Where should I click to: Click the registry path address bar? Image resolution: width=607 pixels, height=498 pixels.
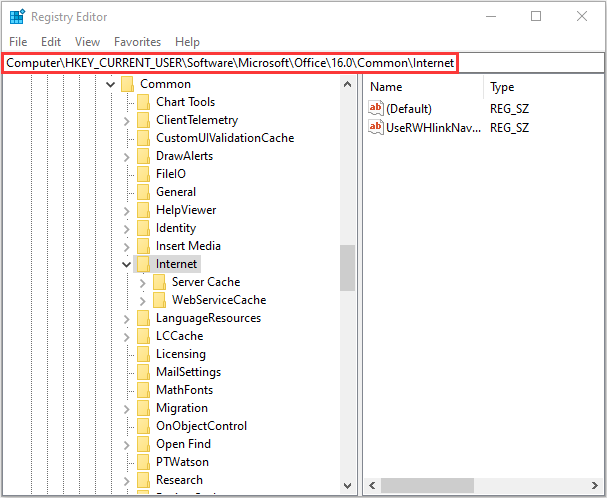tap(303, 63)
